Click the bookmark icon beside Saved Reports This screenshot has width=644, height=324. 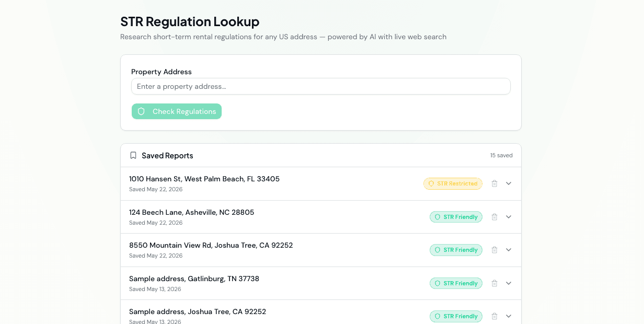tap(133, 155)
